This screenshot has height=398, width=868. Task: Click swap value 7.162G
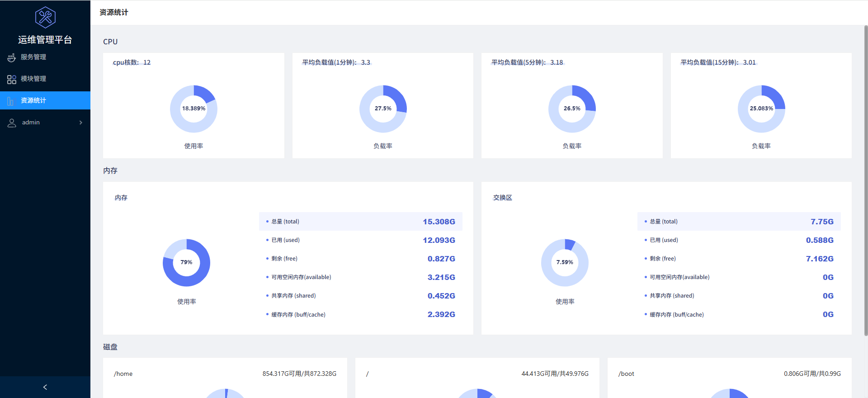820,259
